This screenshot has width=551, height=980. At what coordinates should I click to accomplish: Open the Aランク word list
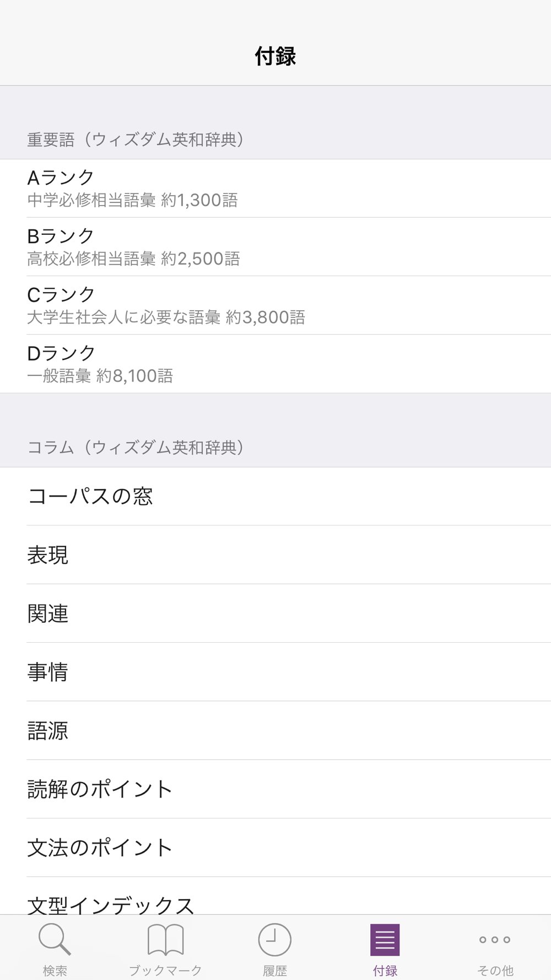[x=275, y=188]
